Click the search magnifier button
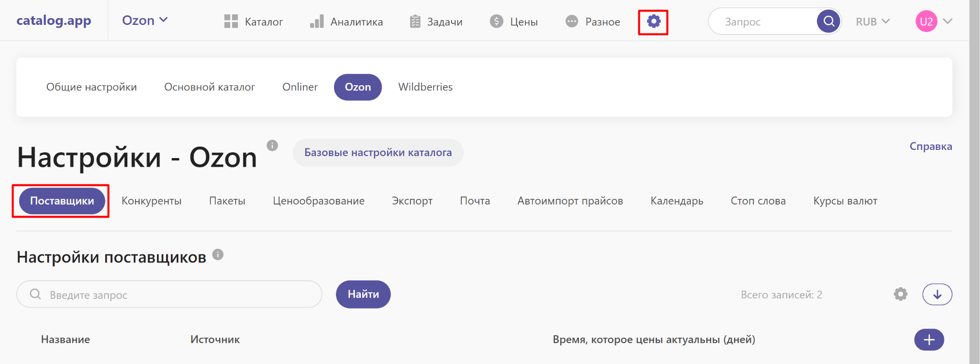The width and height of the screenshot is (980, 364). click(828, 22)
